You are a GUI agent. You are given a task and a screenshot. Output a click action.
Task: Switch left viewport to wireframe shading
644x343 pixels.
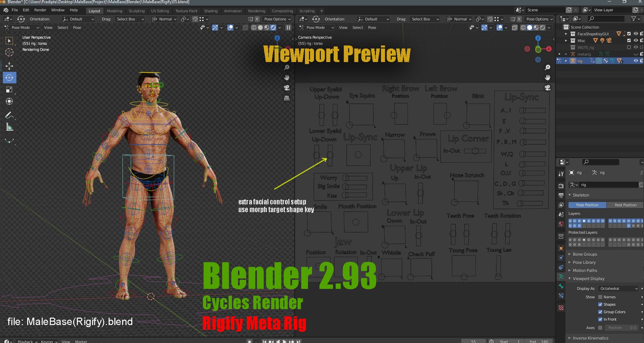(254, 28)
